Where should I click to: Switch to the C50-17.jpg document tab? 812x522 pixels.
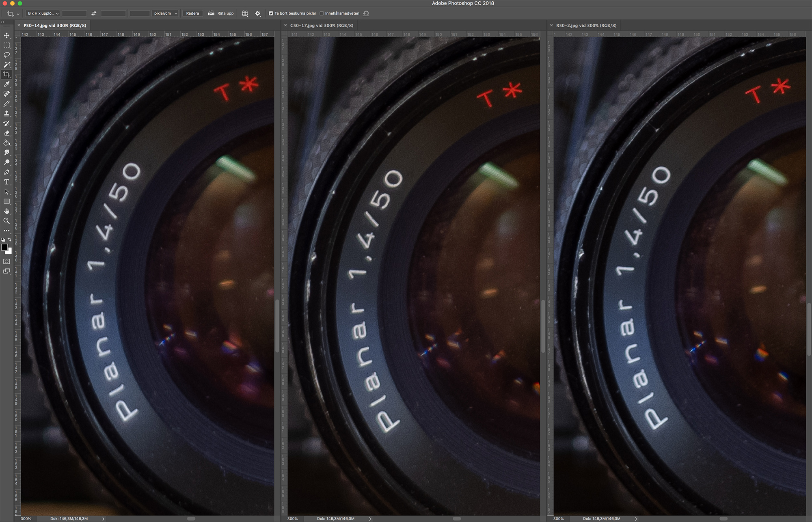pyautogui.click(x=322, y=25)
